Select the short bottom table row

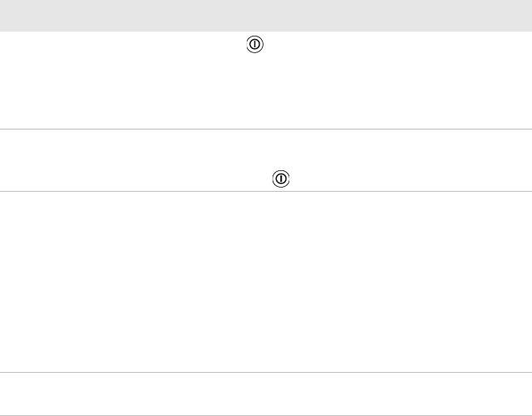click(x=266, y=394)
